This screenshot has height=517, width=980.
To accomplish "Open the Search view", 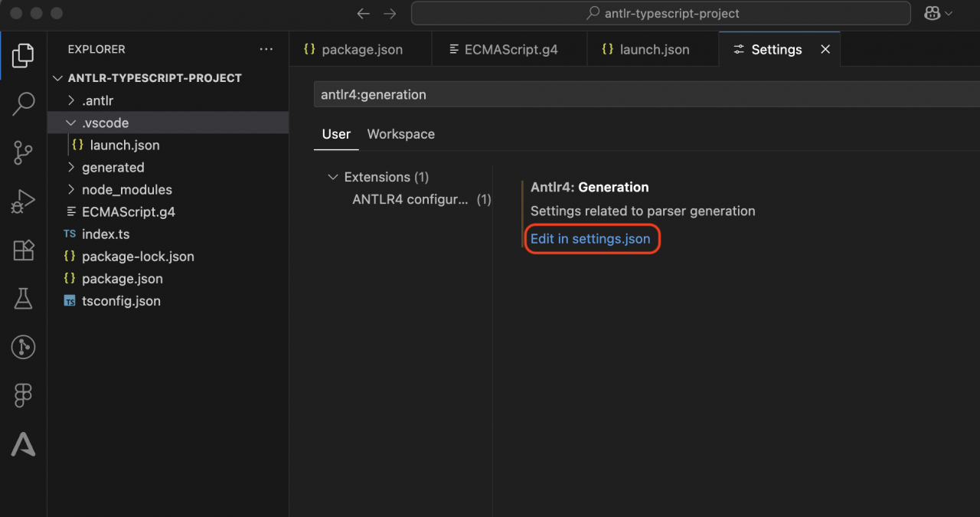I will click(23, 103).
